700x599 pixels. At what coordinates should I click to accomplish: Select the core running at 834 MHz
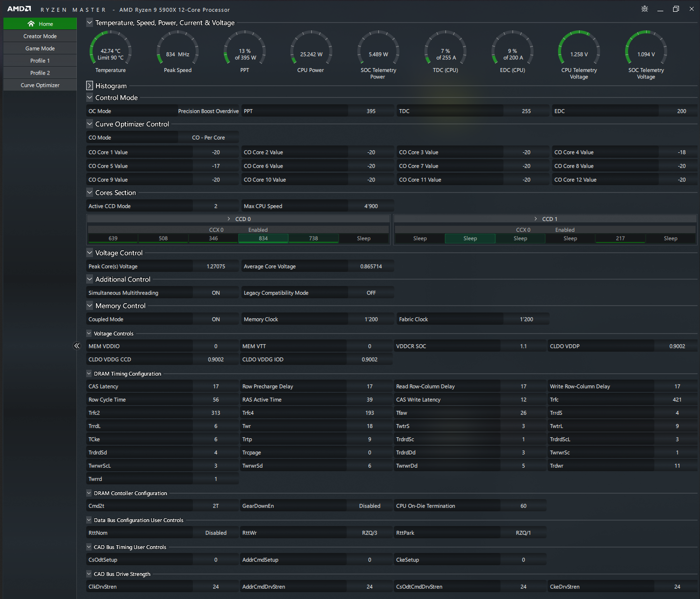pos(263,239)
